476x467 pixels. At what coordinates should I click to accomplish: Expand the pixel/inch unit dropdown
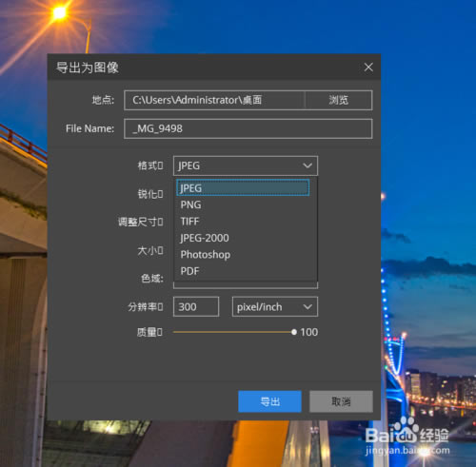pos(275,306)
